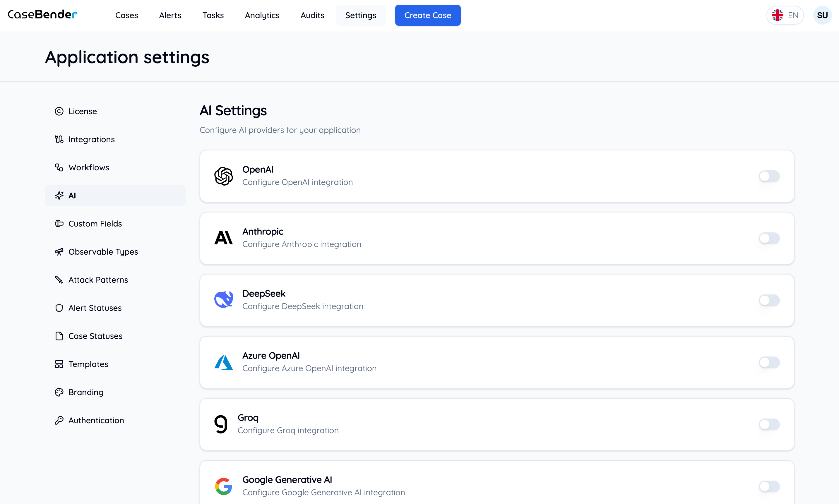
Task: Click the SU user avatar
Action: click(x=823, y=15)
